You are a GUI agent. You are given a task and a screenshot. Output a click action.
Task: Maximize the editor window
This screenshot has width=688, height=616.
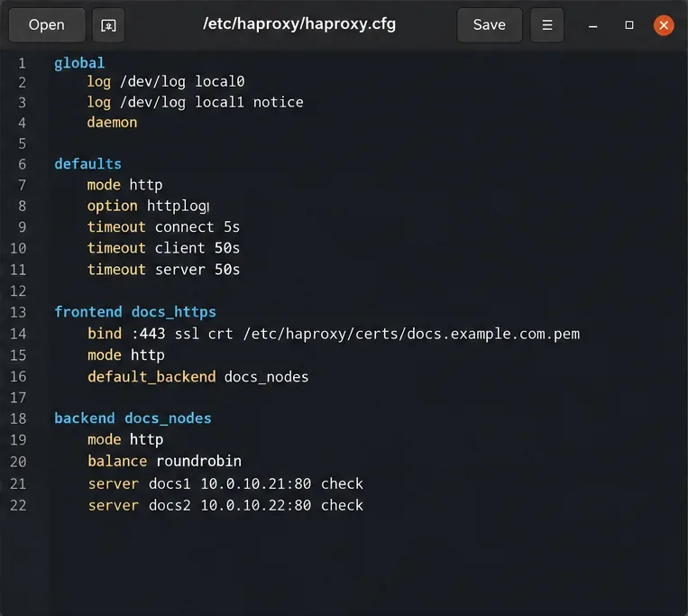point(628,25)
